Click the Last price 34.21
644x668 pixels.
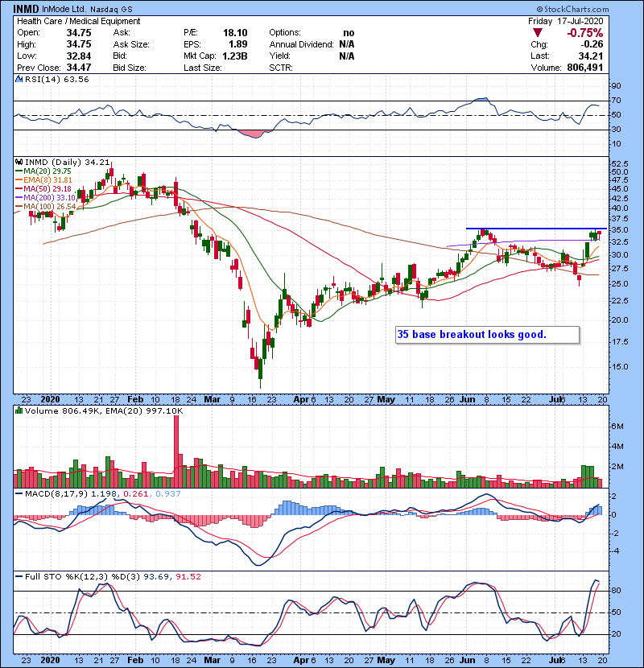pyautogui.click(x=591, y=56)
